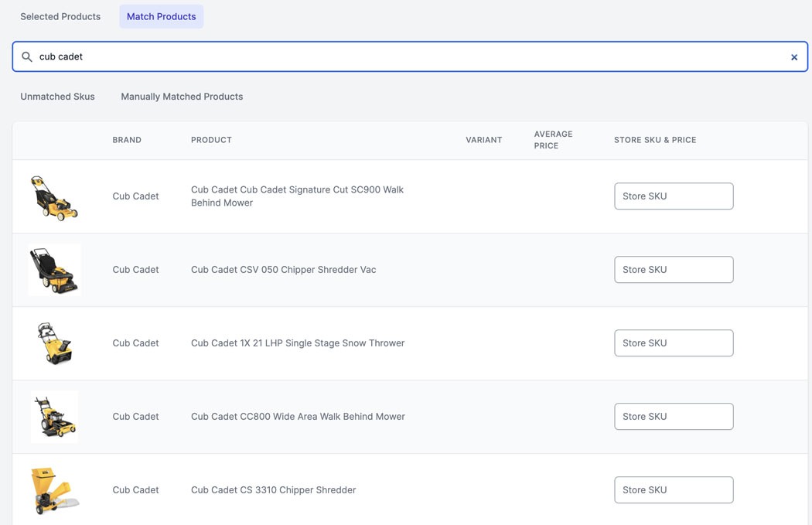Viewport: 812px width, 525px height.
Task: Switch to the Match Products tab
Action: [x=161, y=16]
